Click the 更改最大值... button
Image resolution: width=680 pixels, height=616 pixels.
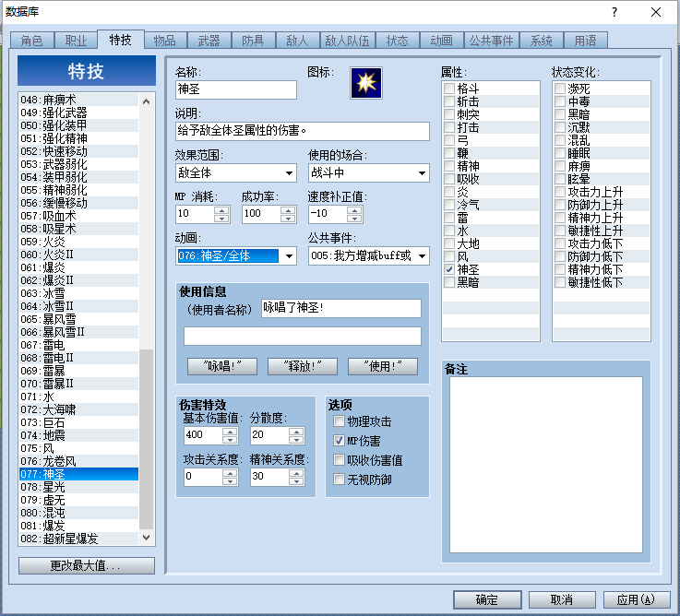click(x=87, y=565)
